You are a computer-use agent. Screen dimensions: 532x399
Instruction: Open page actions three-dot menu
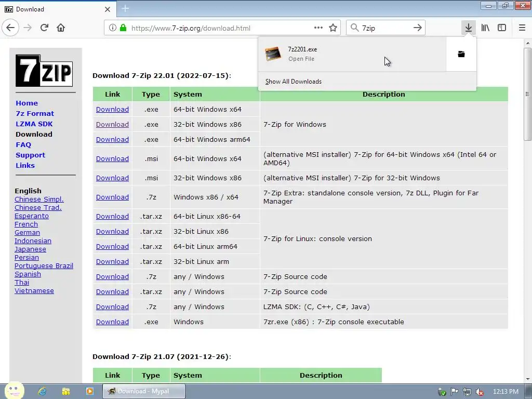pos(318,28)
